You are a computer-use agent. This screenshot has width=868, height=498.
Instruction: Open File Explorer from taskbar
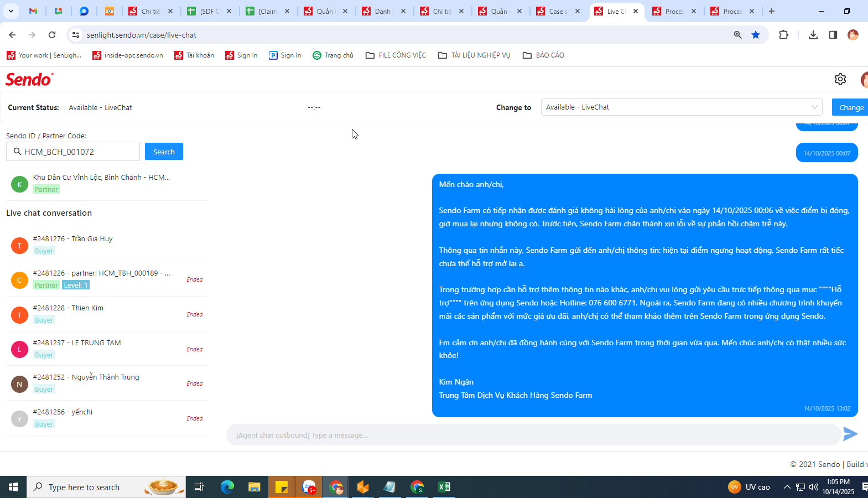(254, 487)
